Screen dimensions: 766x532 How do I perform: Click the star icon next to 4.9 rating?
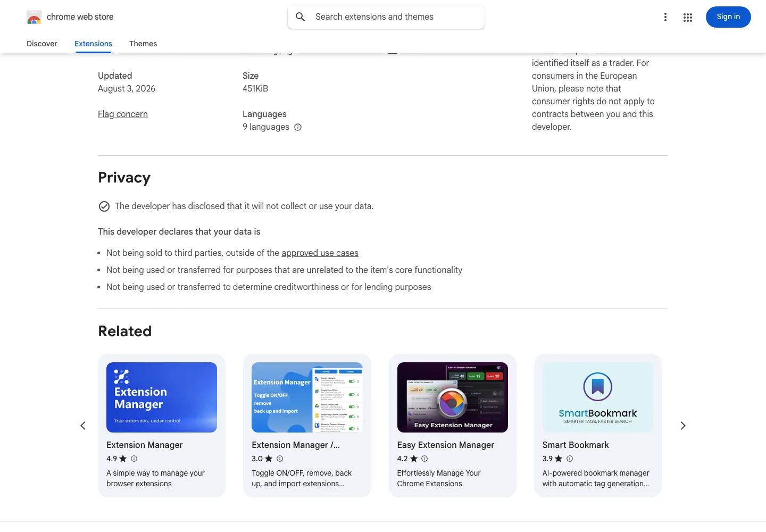[x=123, y=459]
